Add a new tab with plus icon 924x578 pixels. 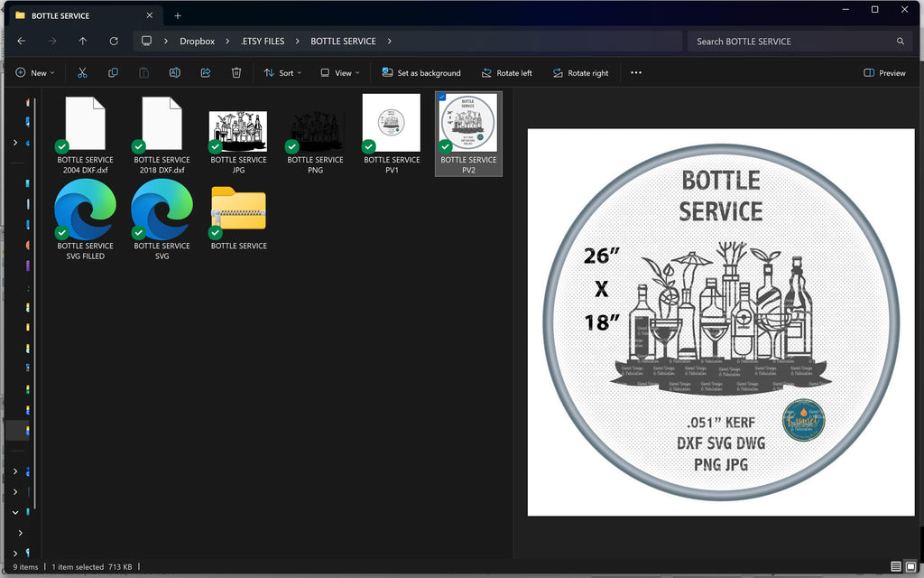coord(178,16)
